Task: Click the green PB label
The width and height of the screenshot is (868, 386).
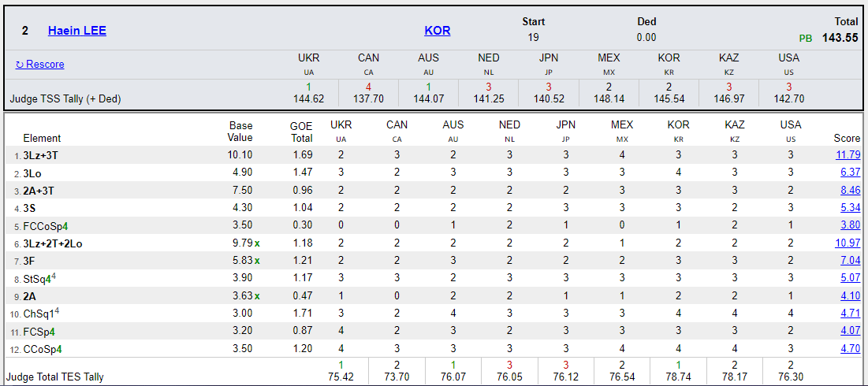Action: (805, 38)
